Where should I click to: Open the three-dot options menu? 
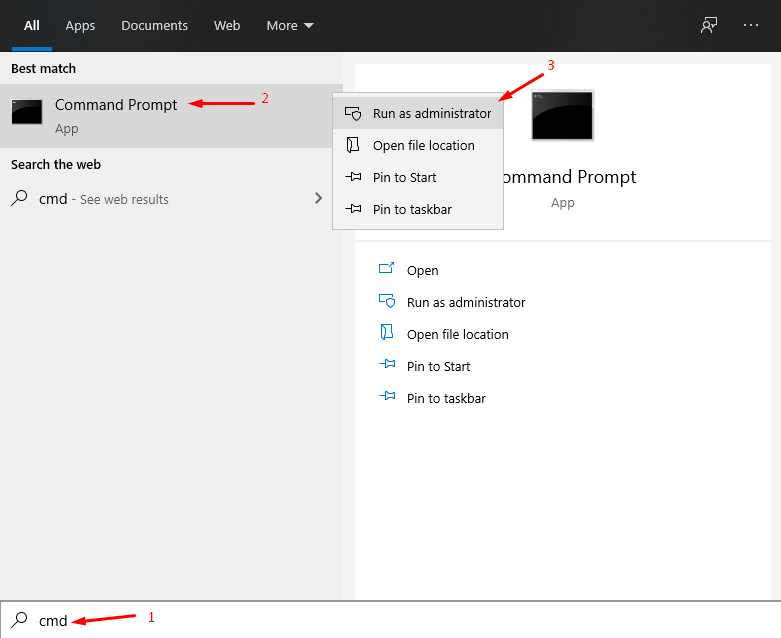pyautogui.click(x=750, y=25)
